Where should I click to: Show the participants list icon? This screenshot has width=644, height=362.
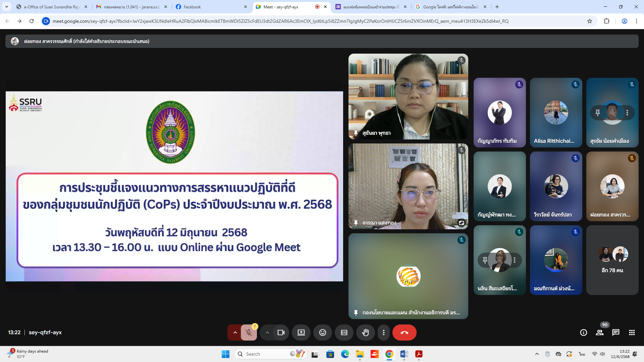pos(599,333)
